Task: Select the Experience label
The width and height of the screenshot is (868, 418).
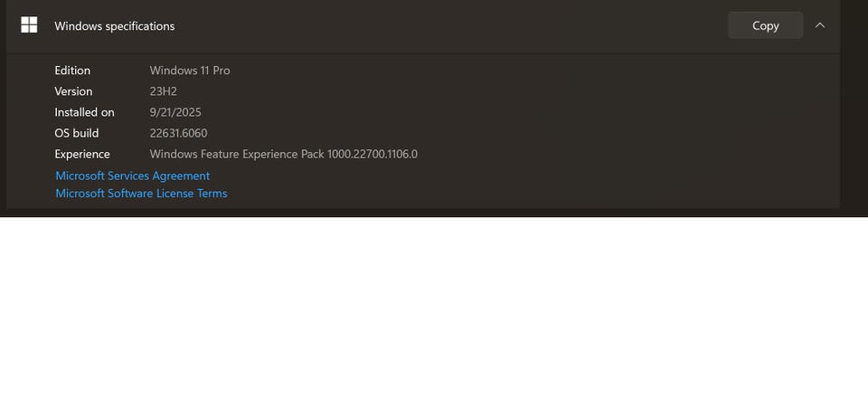Action: click(82, 154)
